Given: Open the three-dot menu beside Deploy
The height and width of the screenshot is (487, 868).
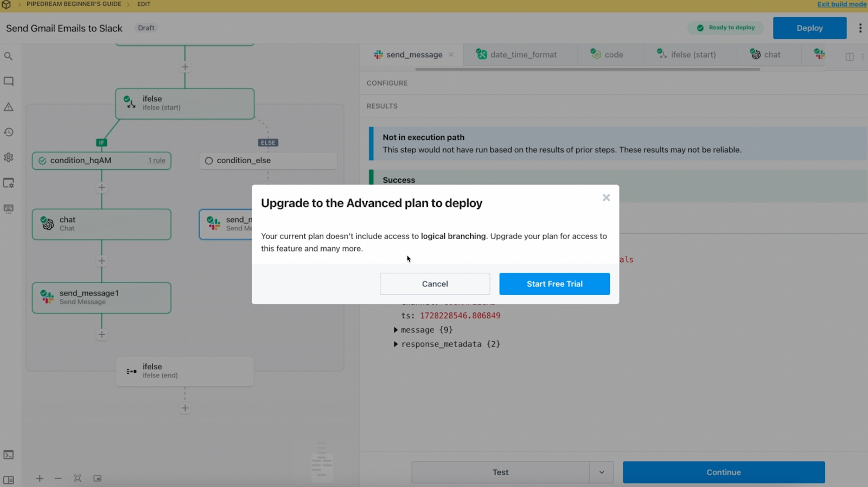Looking at the screenshot, I should 860,28.
